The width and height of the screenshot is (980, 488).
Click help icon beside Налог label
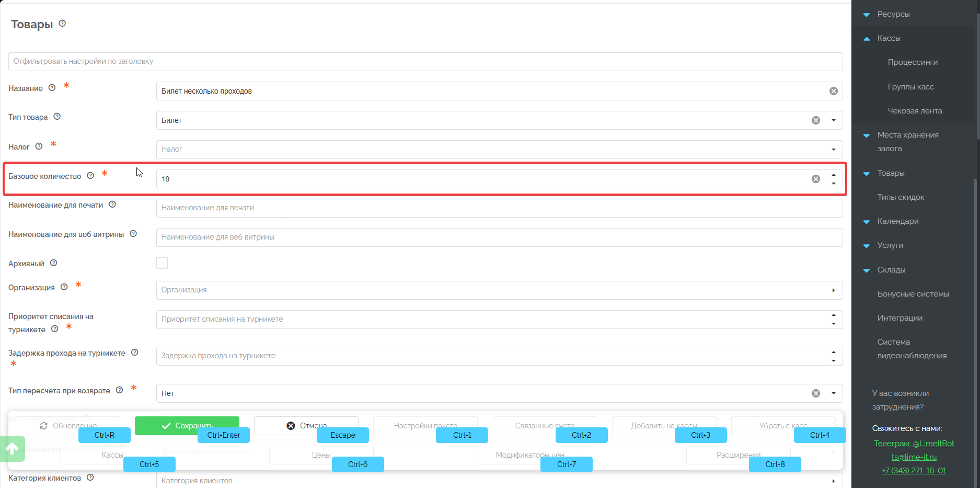(39, 146)
